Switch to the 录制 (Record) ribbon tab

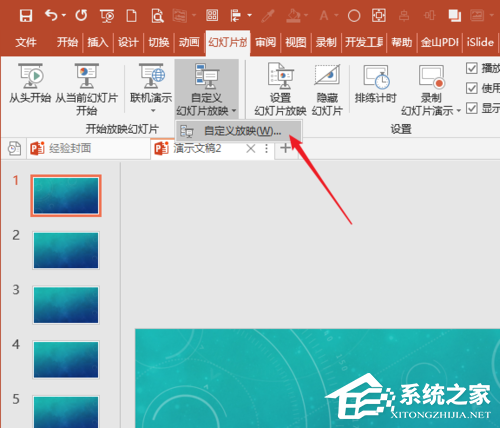[x=326, y=42]
